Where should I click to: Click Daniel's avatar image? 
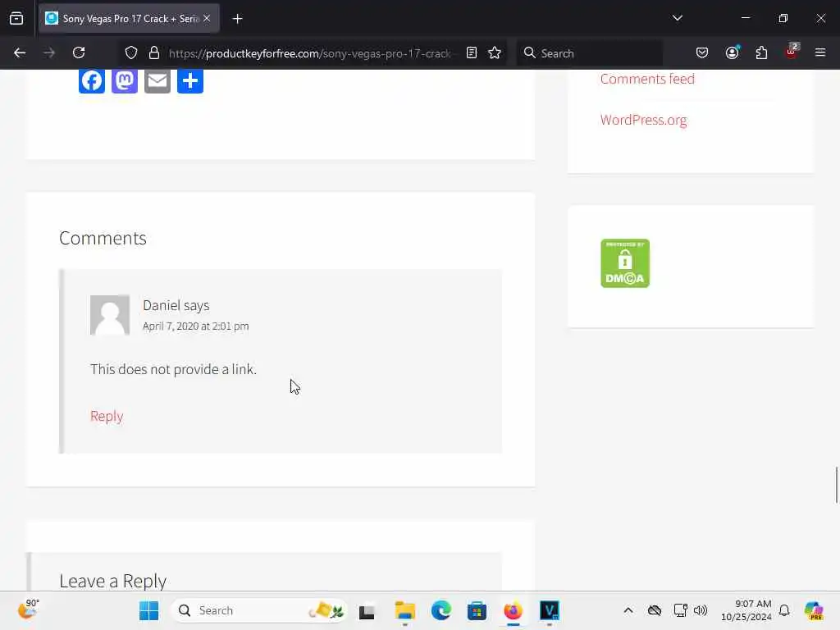(x=110, y=315)
